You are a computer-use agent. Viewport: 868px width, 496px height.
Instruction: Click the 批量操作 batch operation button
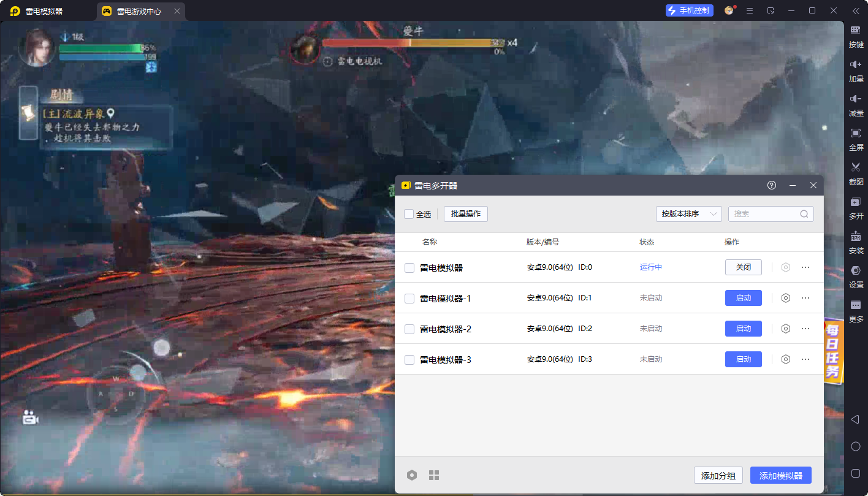pos(466,214)
